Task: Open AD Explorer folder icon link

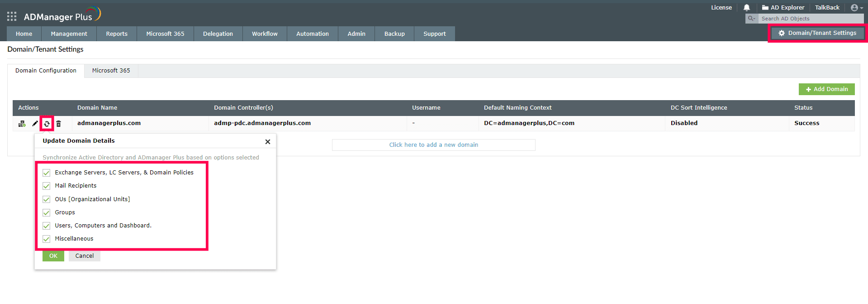Action: [783, 8]
